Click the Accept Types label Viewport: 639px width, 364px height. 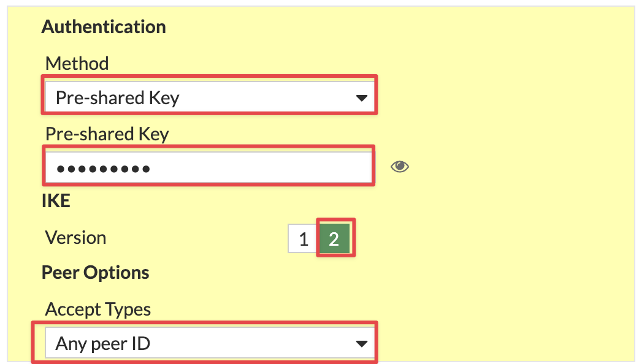pyautogui.click(x=98, y=309)
